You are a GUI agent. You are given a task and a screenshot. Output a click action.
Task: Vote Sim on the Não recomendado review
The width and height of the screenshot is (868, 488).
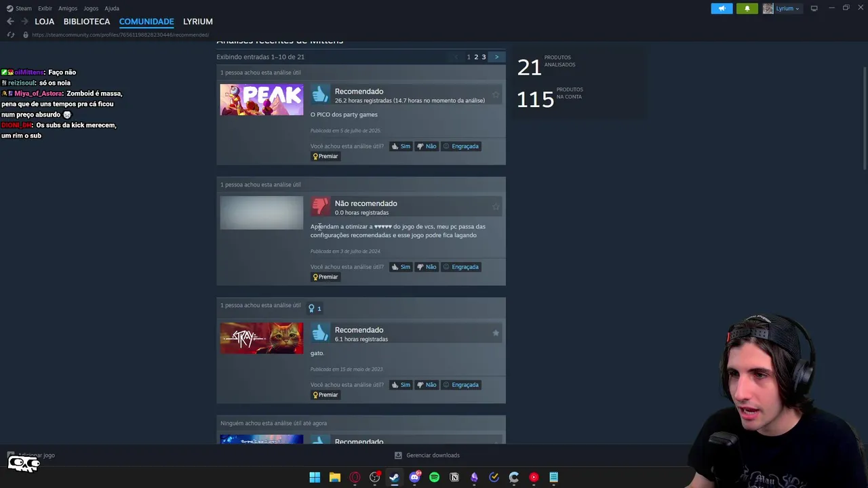click(401, 266)
